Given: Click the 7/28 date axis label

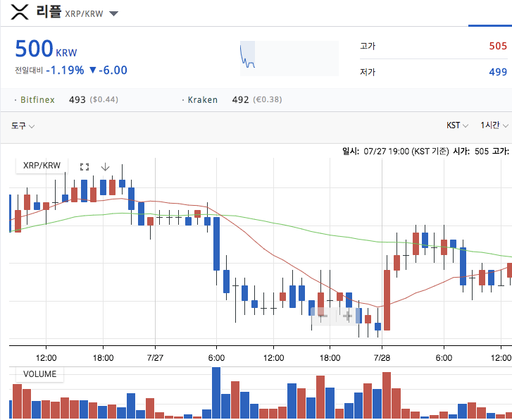Looking at the screenshot, I should [382, 357].
